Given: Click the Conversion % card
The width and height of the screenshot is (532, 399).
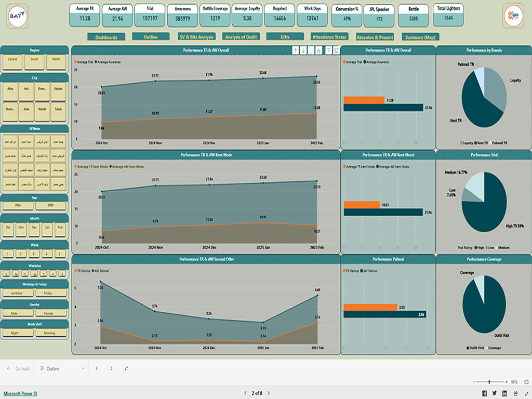Looking at the screenshot, I should (347, 15).
